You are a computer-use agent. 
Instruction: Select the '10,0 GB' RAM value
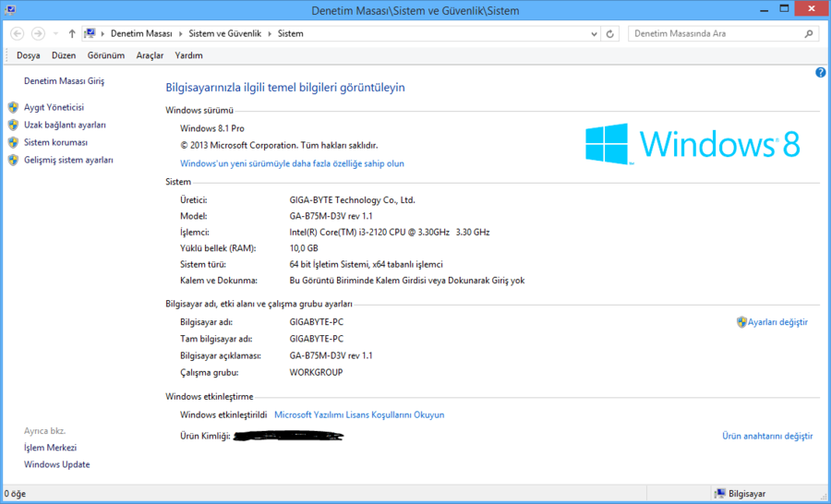(x=304, y=248)
